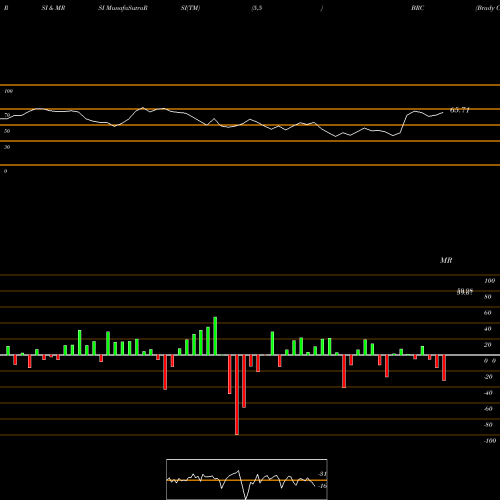
Task: Click the 'BRC' ticker symbol
Action: pyautogui.click(x=418, y=8)
